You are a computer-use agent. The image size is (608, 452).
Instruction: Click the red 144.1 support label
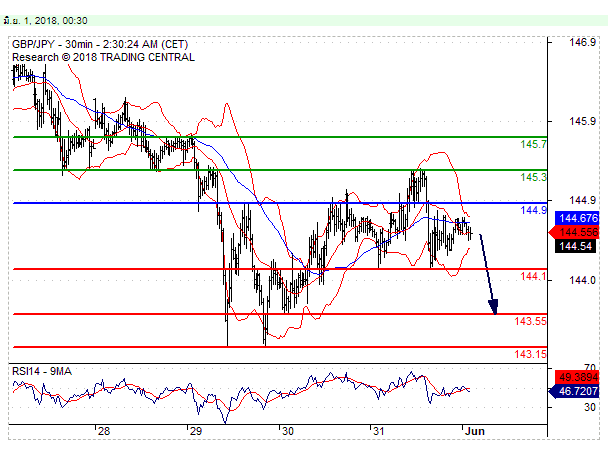[533, 276]
